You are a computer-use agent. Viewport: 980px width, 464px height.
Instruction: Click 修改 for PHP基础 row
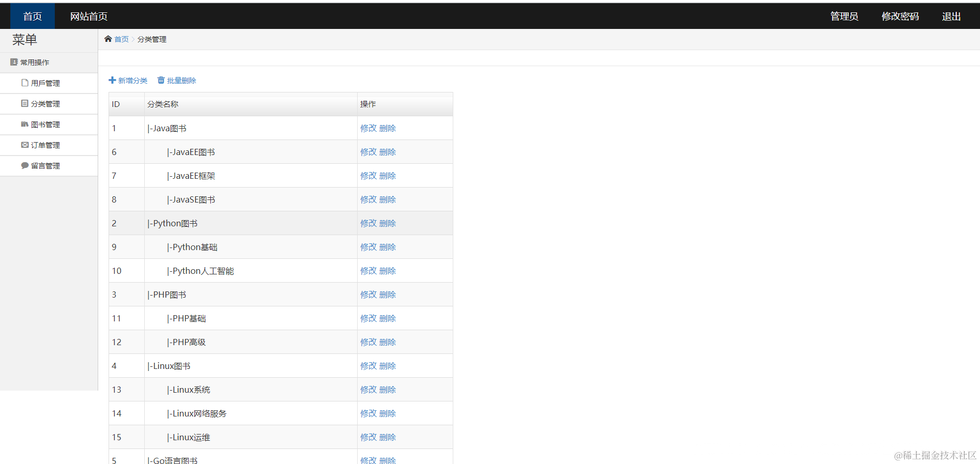369,318
